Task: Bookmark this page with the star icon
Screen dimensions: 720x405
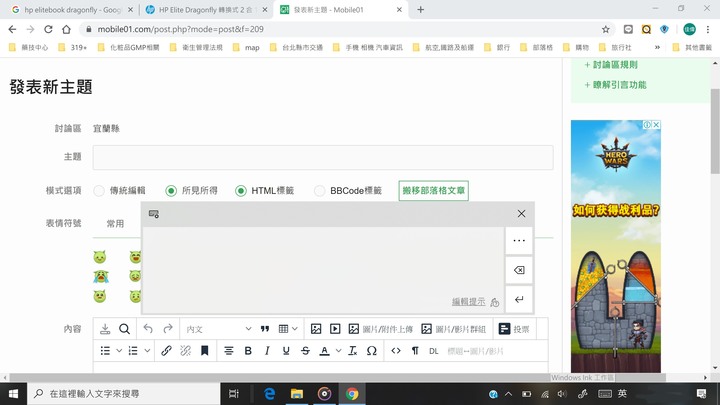Action: pyautogui.click(x=606, y=29)
